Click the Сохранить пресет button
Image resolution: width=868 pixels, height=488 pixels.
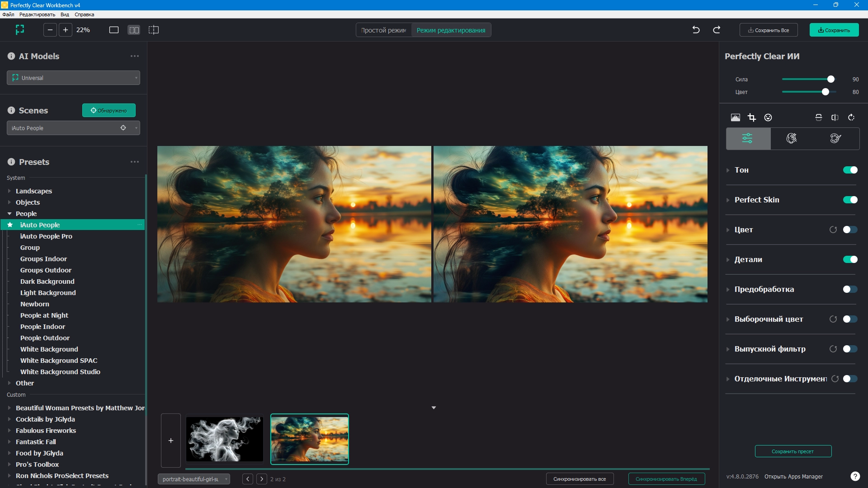pyautogui.click(x=793, y=451)
